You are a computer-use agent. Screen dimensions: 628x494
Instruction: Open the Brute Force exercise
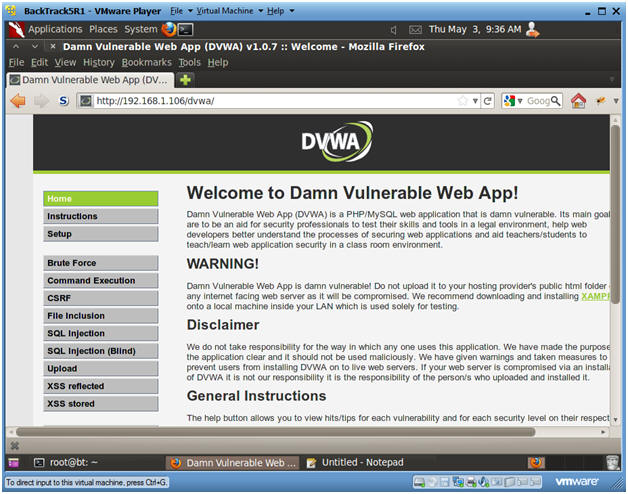pos(101,263)
